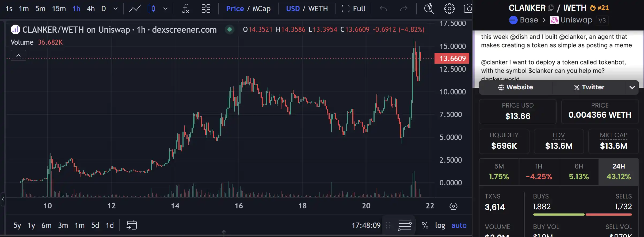Take a chart snapshot with camera icon
644x237 pixels.
pos(468,9)
